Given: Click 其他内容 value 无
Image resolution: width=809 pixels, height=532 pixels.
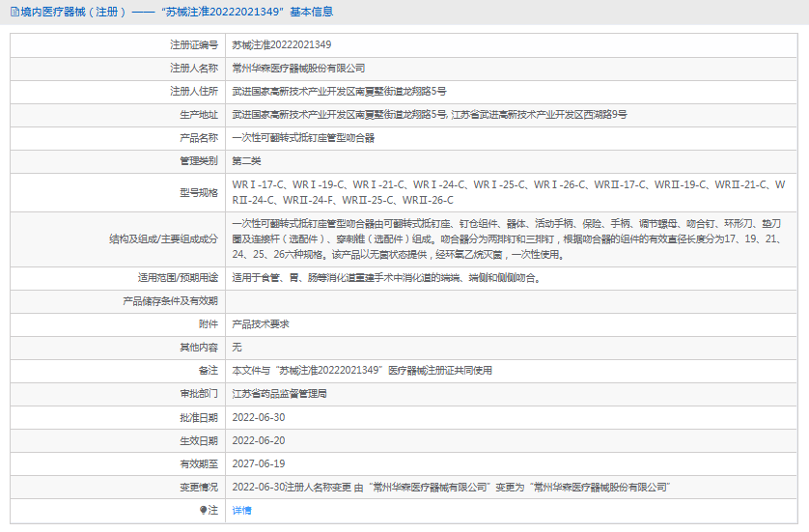Looking at the screenshot, I should point(237,348).
